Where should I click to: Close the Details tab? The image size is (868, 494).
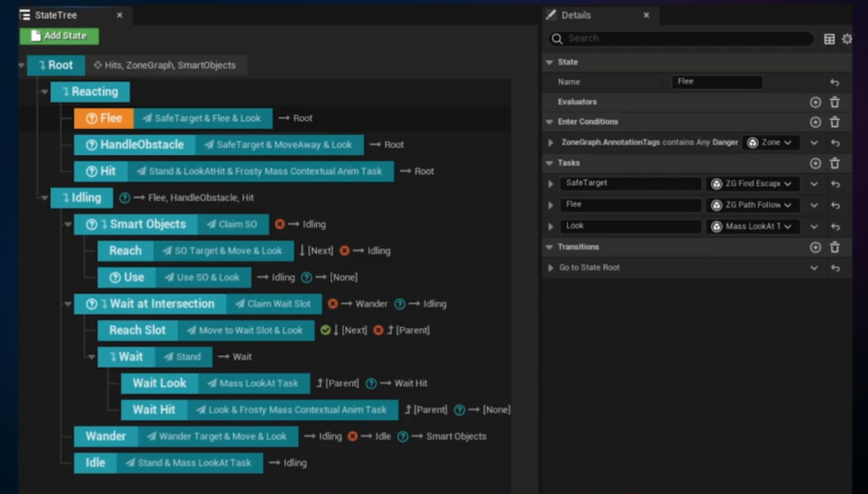646,15
